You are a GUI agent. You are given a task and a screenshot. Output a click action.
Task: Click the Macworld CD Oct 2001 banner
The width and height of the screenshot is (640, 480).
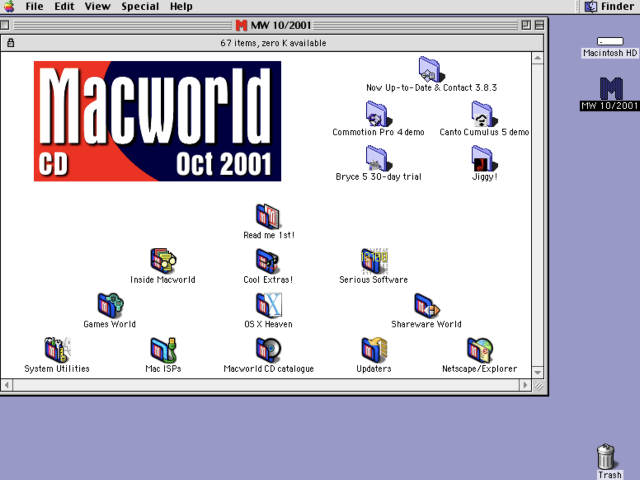coord(157,121)
